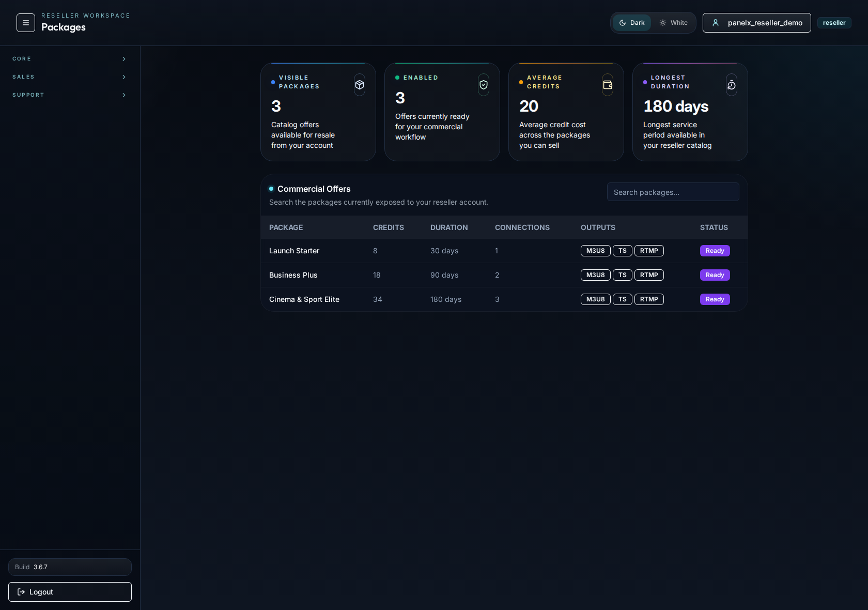Expand the SUPPORT sidebar section
Image resolution: width=868 pixels, height=610 pixels.
[70, 95]
